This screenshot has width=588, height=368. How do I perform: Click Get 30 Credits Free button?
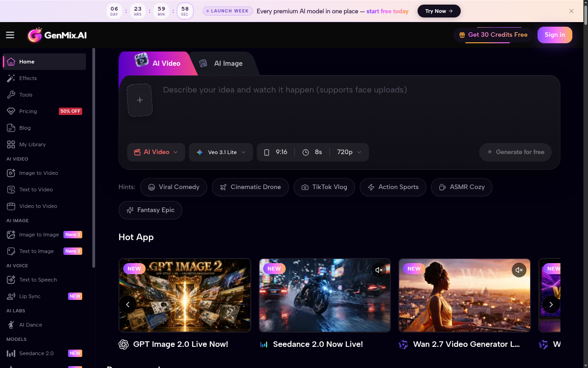coord(493,35)
